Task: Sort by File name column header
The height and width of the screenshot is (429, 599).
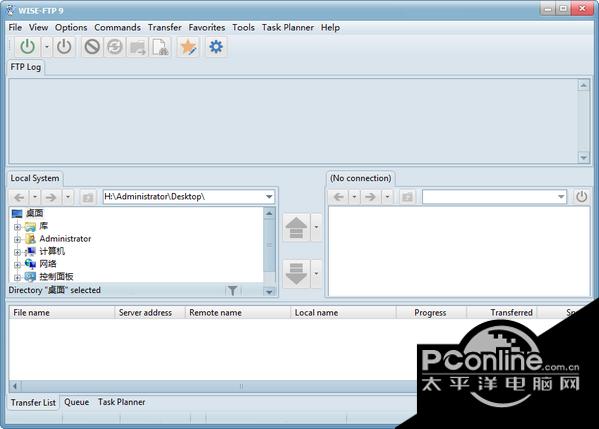Action: (62, 312)
